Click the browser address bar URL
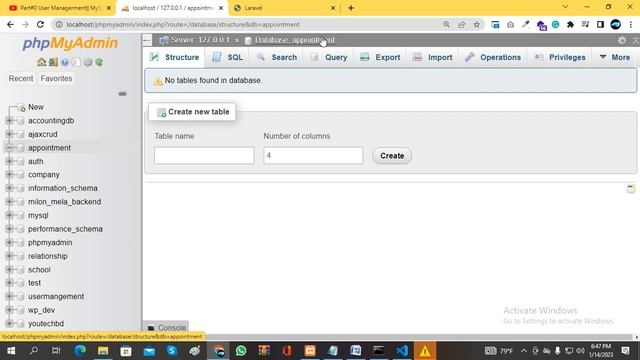 (x=183, y=24)
